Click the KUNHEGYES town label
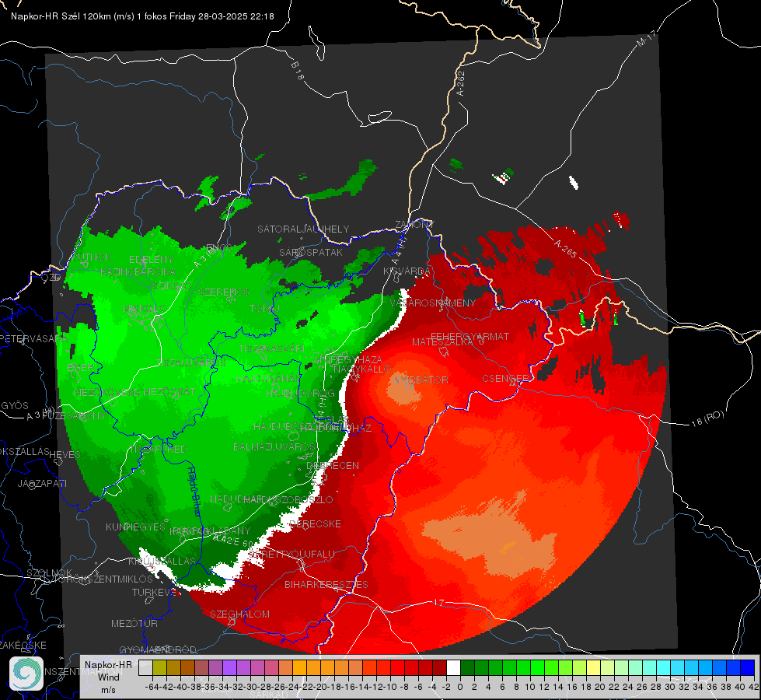 pyautogui.click(x=135, y=527)
